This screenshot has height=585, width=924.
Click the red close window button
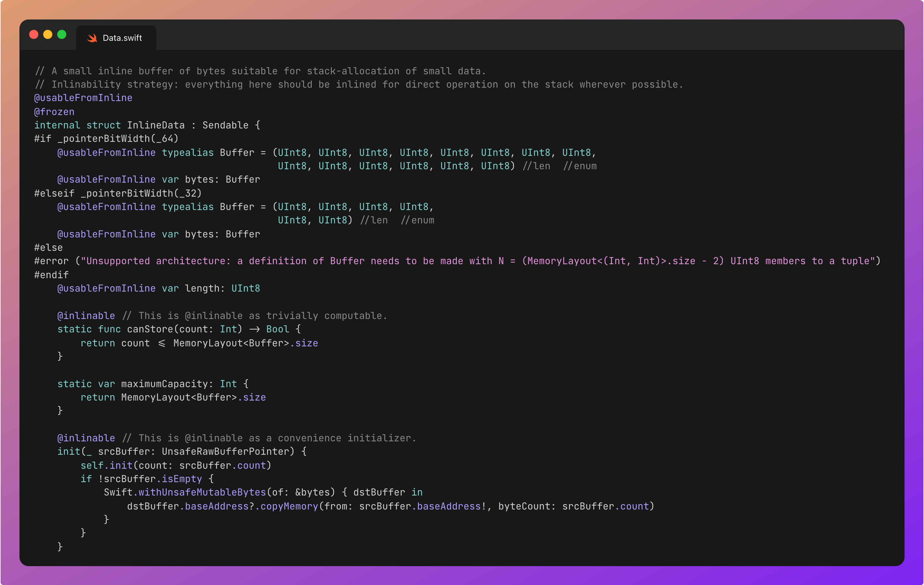(34, 35)
